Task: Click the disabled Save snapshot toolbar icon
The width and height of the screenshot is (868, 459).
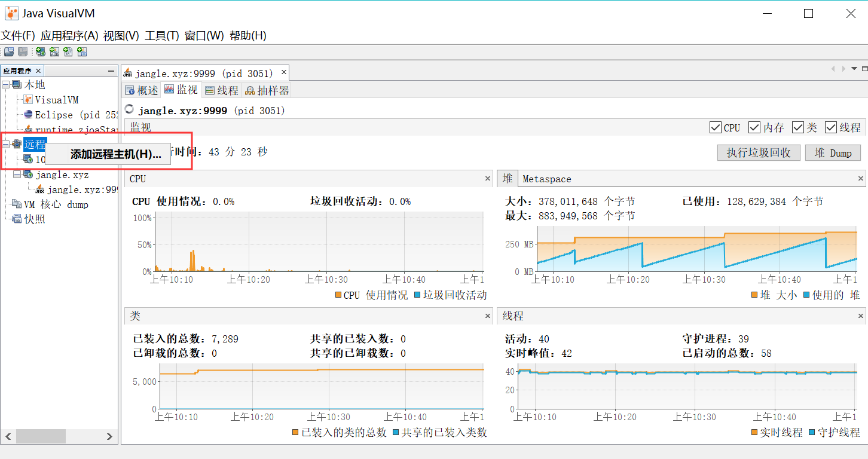Action: point(23,52)
